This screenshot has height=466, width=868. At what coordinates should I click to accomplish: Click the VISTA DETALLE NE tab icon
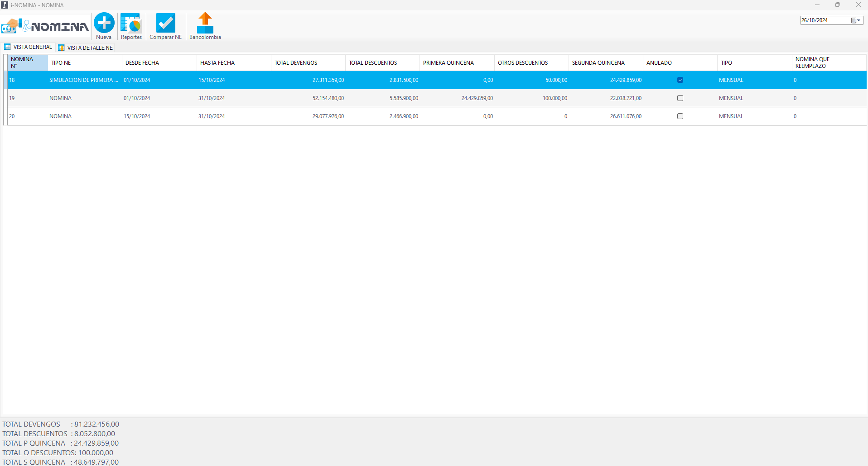click(x=62, y=48)
